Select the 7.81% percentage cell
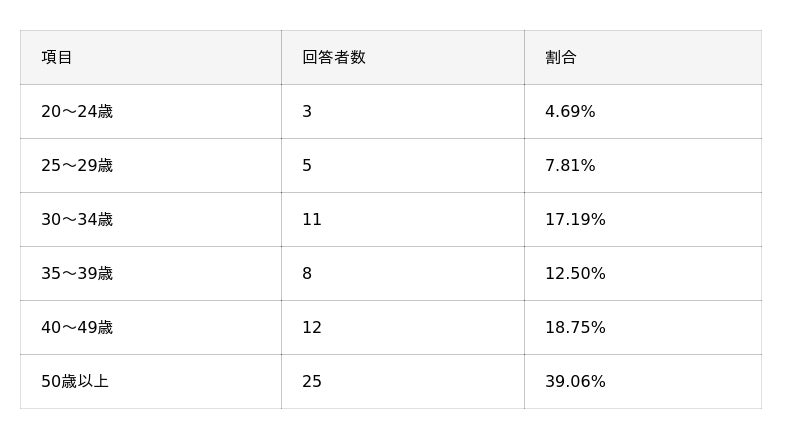This screenshot has height=439, width=800. (x=570, y=166)
